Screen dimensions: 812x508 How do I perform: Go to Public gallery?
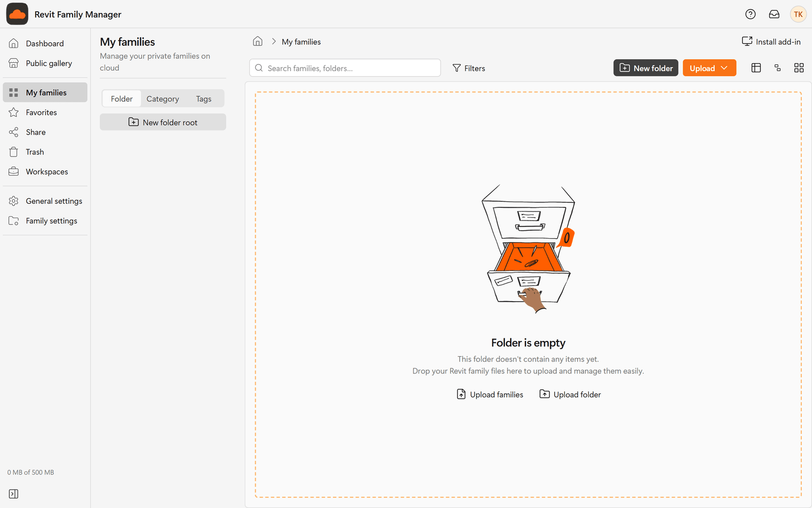click(x=45, y=63)
